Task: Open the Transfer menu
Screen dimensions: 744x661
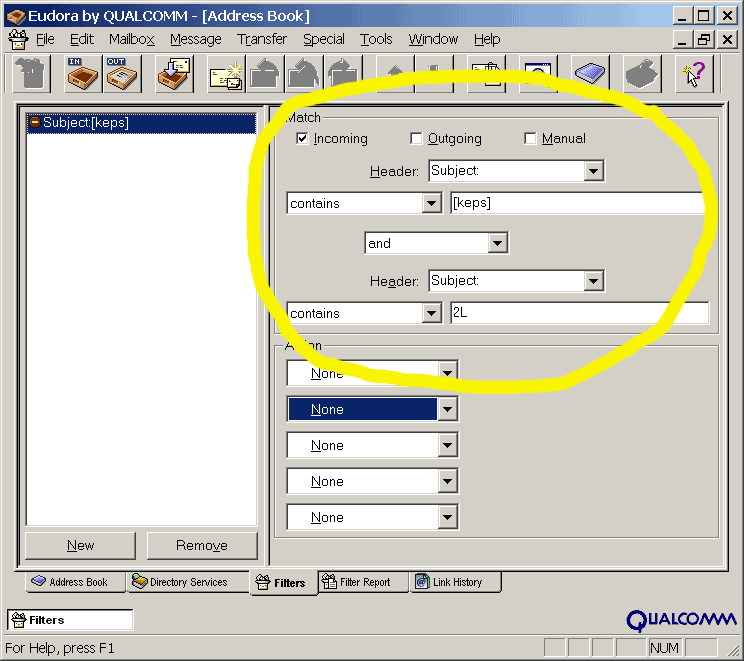Action: click(x=262, y=39)
